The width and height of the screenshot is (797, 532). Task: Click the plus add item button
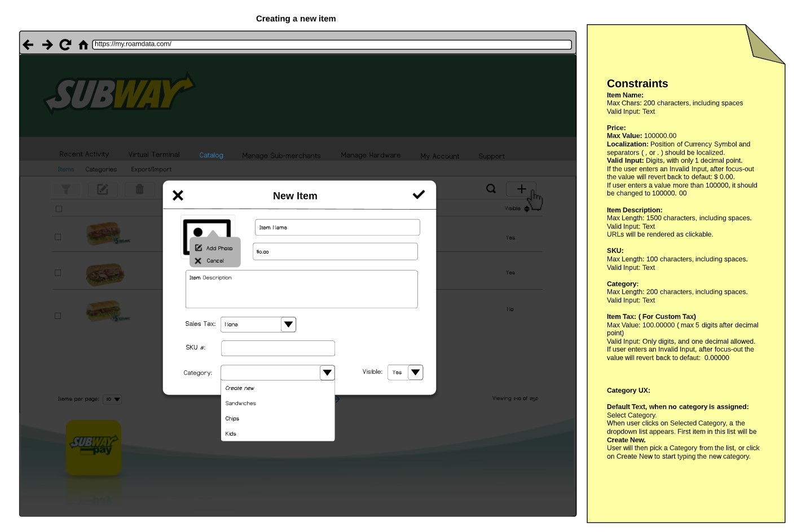[521, 189]
